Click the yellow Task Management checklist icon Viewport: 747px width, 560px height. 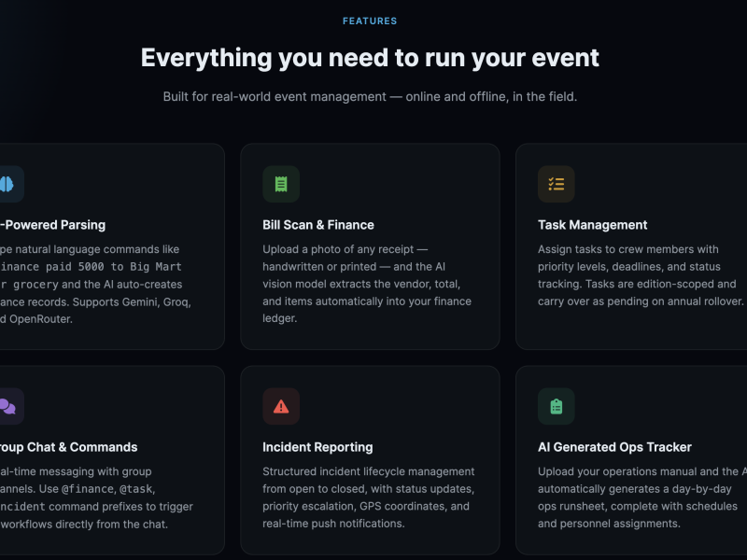[x=556, y=184]
